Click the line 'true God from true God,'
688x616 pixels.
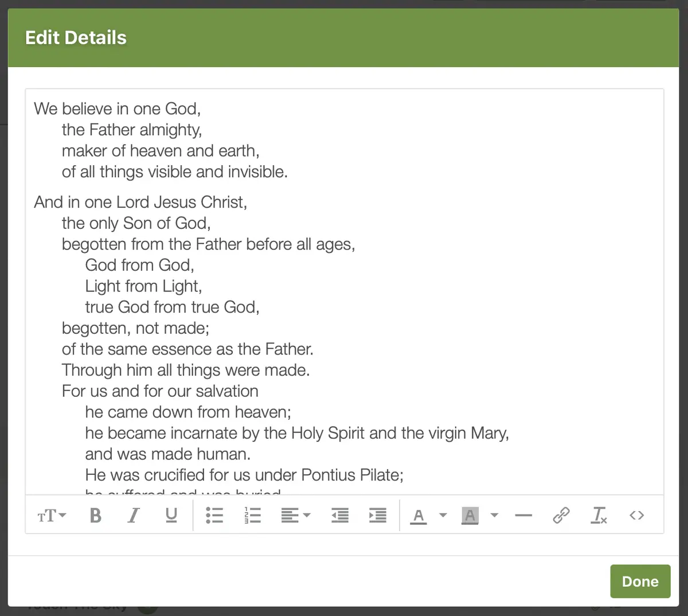(x=173, y=307)
